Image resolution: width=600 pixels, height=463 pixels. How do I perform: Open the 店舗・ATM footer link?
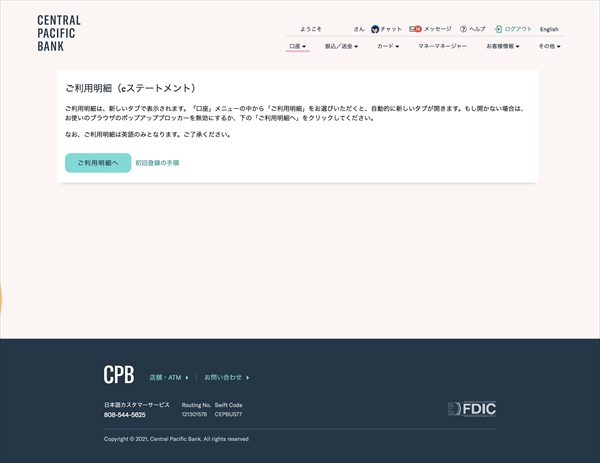[169, 378]
